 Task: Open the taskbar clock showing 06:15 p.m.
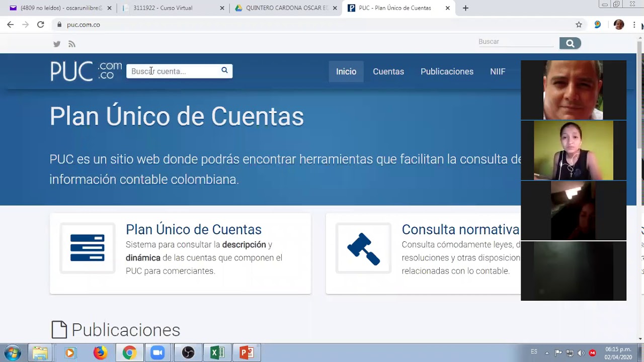click(x=618, y=353)
